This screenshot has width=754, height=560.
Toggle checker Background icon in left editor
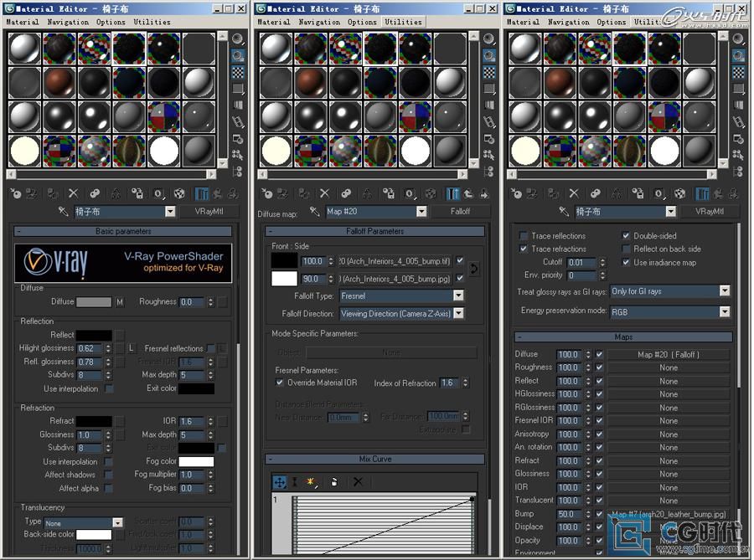(238, 73)
